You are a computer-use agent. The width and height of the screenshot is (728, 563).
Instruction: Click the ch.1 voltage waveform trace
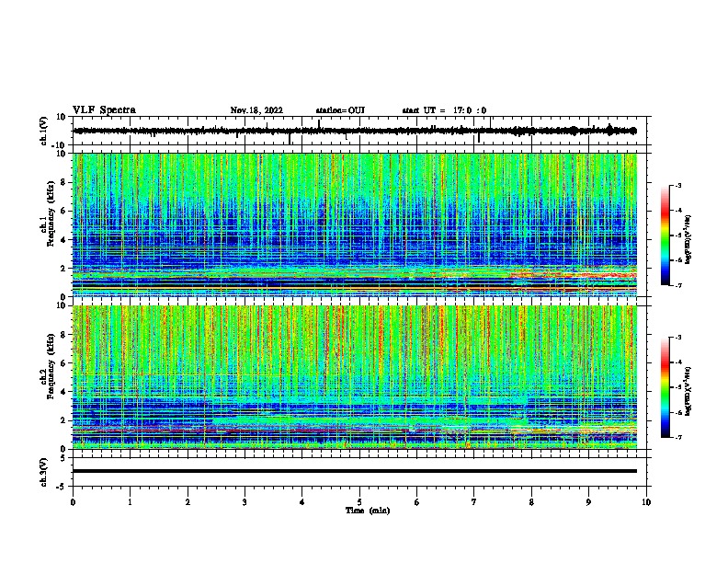coord(355,131)
